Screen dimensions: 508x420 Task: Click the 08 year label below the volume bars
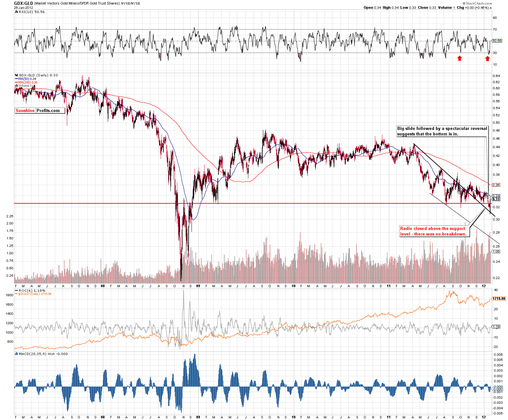[103, 286]
